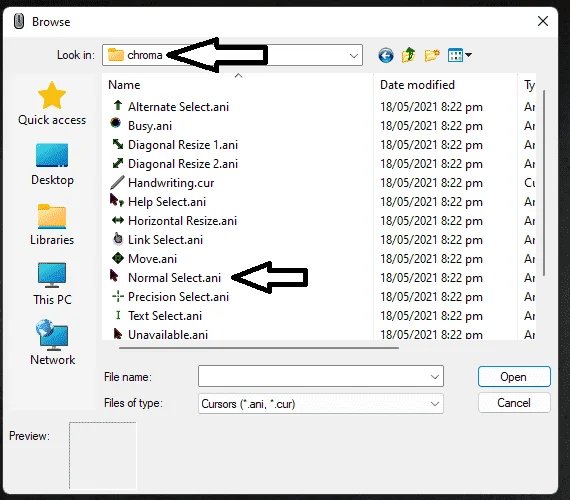Viewport: 570px width, 500px height.
Task: Select the Move.ani file name
Action: [x=152, y=259]
